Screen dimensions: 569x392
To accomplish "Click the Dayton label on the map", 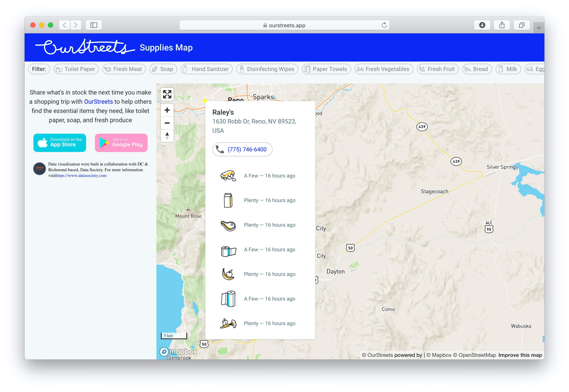I will pyautogui.click(x=335, y=271).
